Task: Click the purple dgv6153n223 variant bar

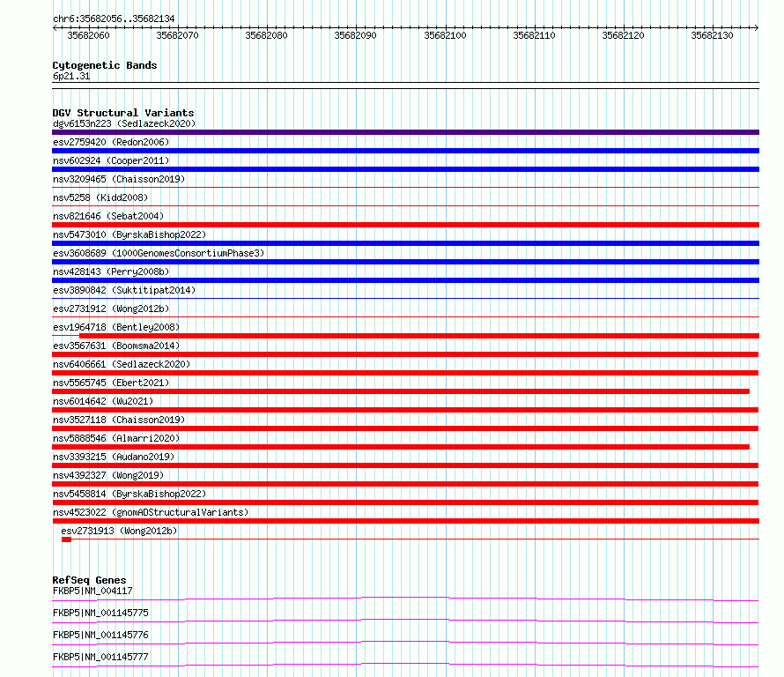Action: 405,132
